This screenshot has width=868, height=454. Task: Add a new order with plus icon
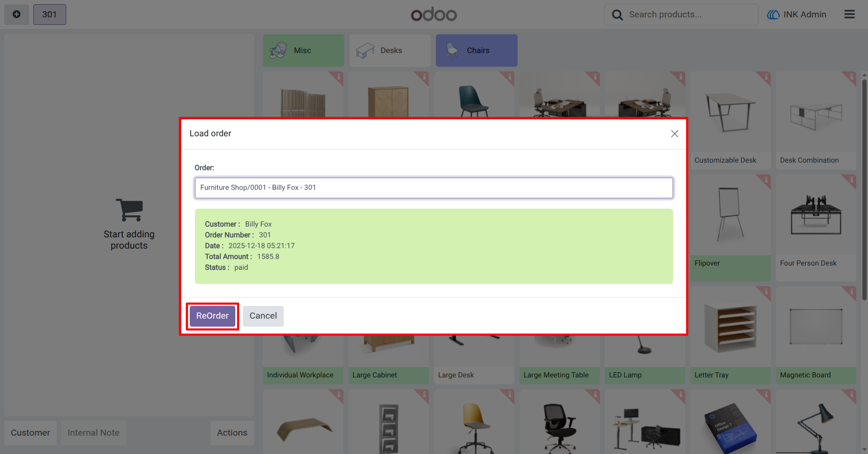pyautogui.click(x=16, y=15)
